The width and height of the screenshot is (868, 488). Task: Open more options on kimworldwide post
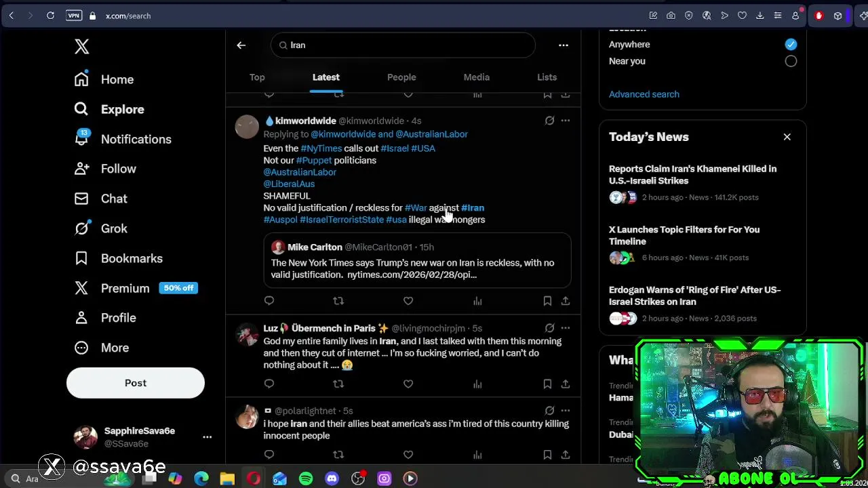[566, 121]
